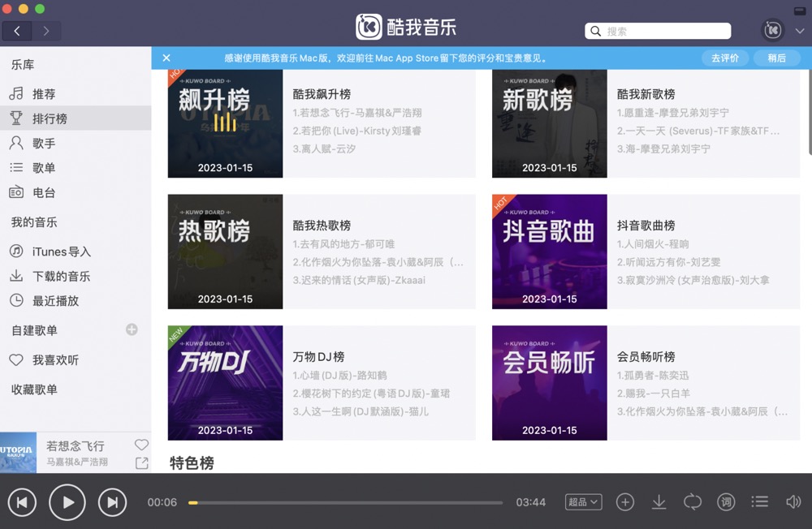
Task: Select 人间烟火-程响 in 抖音歌曲榜
Action: [x=653, y=243]
